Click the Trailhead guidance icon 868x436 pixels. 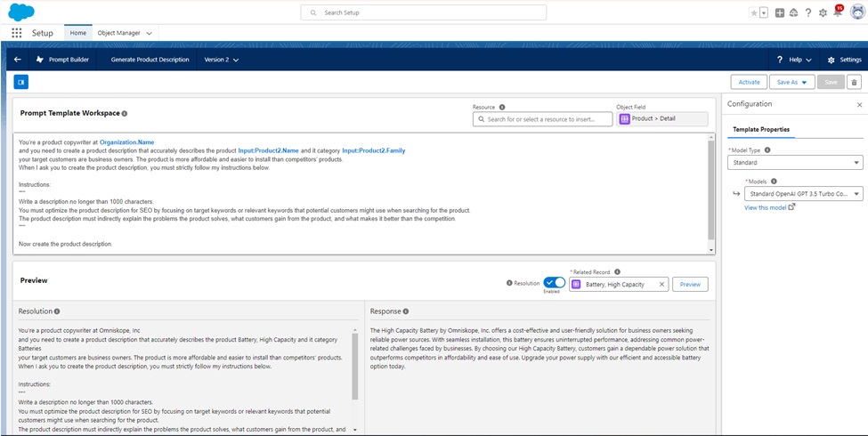[x=794, y=12]
